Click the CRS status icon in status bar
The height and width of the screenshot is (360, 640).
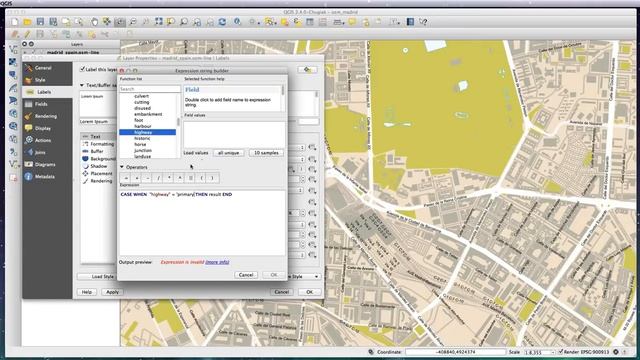click(x=616, y=351)
